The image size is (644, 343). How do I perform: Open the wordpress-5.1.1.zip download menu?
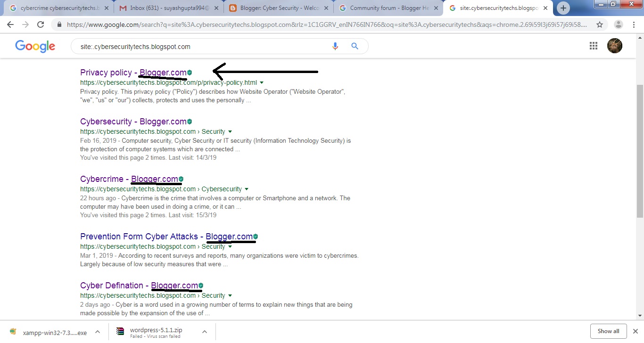click(205, 332)
